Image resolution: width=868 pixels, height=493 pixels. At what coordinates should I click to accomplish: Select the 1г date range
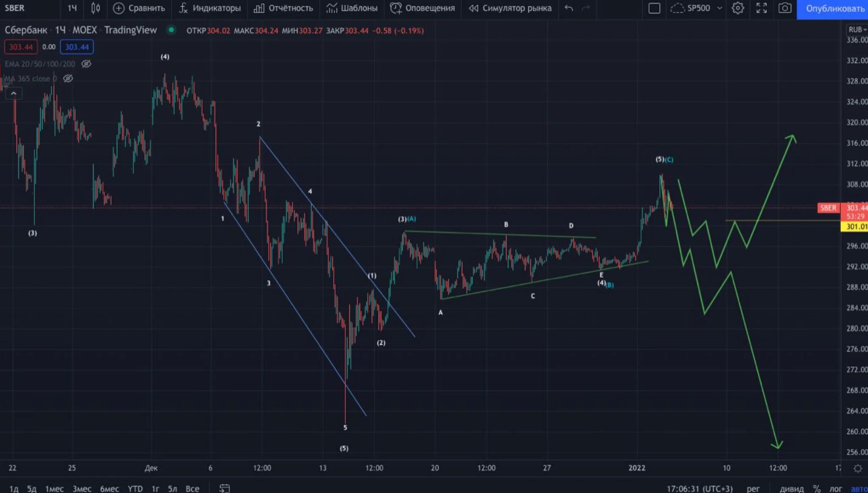(156, 488)
